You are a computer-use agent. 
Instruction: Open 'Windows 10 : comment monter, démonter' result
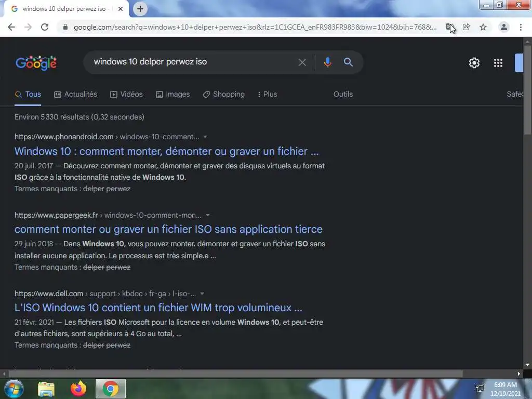tap(167, 151)
